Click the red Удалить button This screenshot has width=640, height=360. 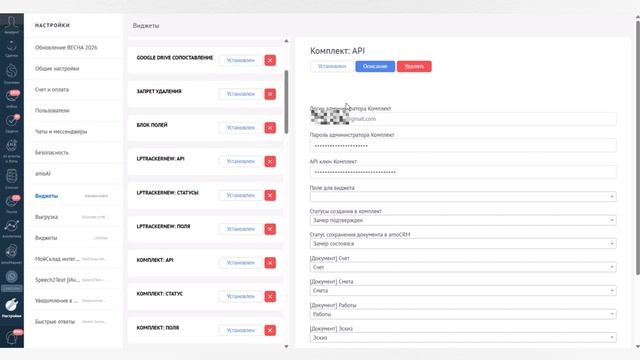(x=414, y=67)
